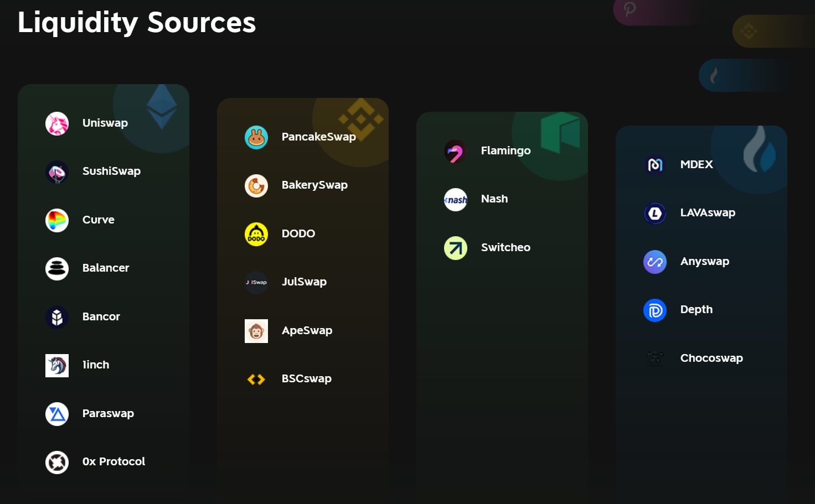The height and width of the screenshot is (504, 815).
Task: Click the Binance chain logo on second card
Action: pos(361,119)
